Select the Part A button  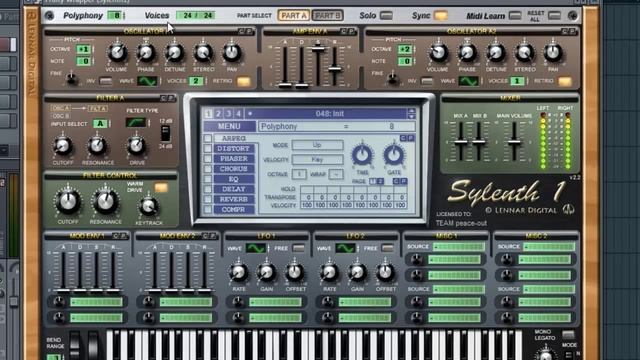point(293,16)
